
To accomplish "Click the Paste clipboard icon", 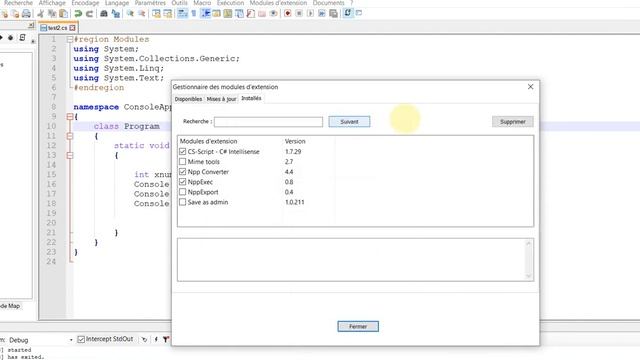I will tap(64, 13).
